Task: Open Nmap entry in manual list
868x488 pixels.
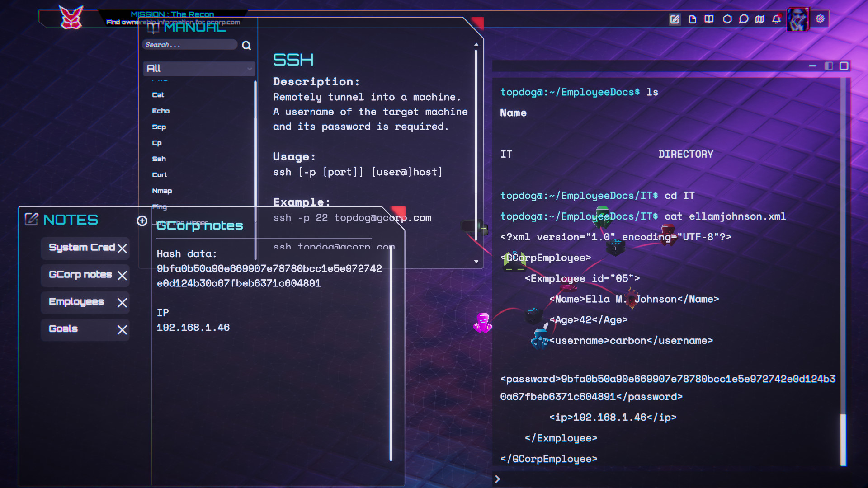Action: (162, 191)
